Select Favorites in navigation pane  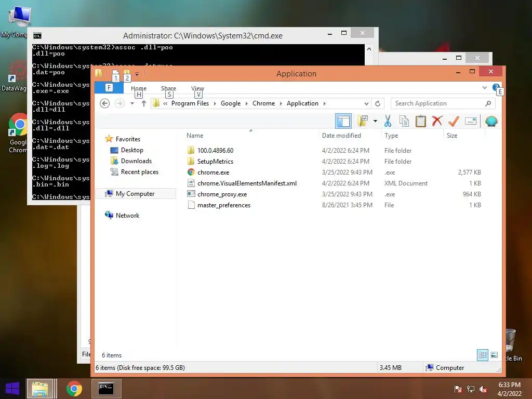[128, 139]
